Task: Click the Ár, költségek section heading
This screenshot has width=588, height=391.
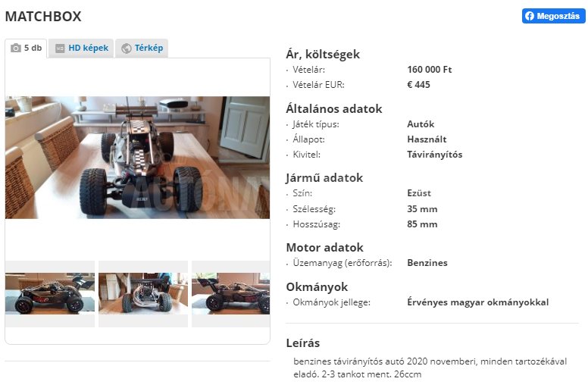Action: pos(323,55)
